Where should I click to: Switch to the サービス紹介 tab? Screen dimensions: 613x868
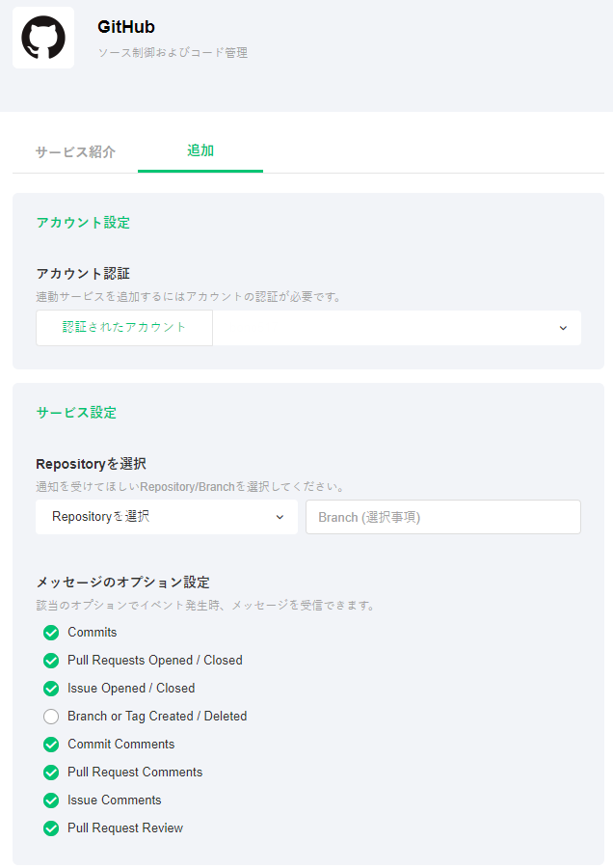pos(75,152)
